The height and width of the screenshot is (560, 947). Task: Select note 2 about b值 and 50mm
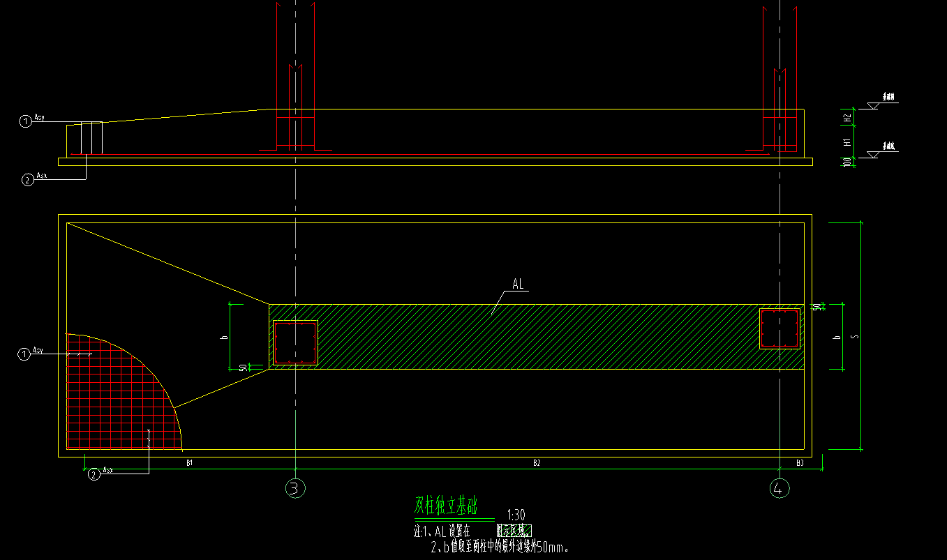pyautogui.click(x=500, y=547)
